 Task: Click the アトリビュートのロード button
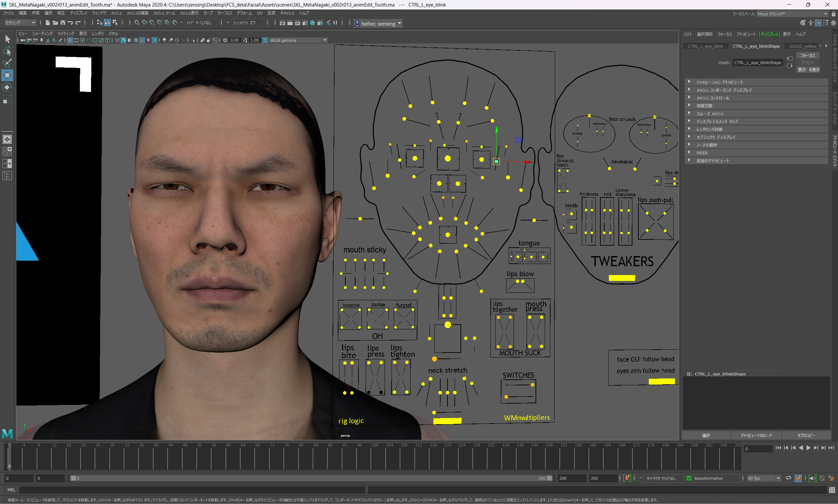(756, 435)
